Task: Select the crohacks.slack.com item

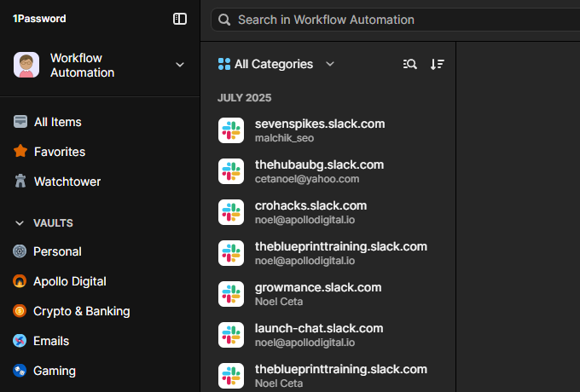Action: [x=328, y=212]
